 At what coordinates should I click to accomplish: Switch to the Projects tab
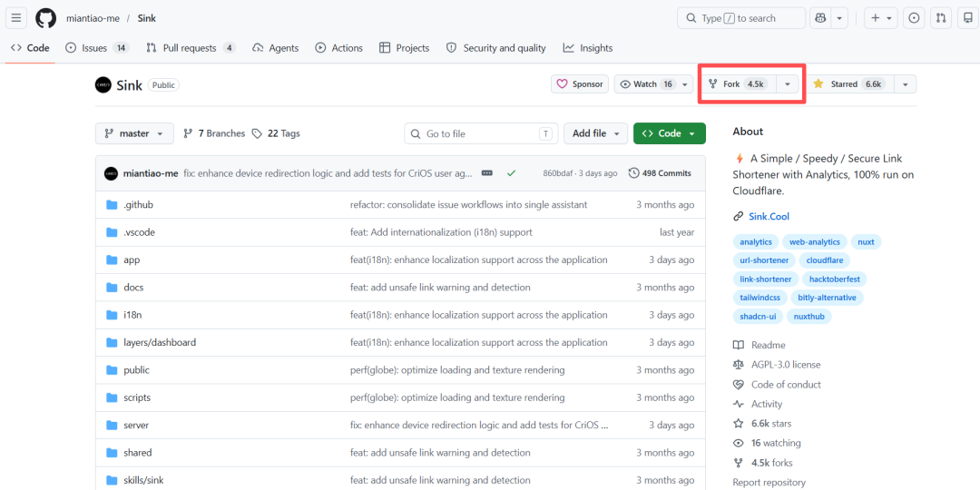[405, 47]
